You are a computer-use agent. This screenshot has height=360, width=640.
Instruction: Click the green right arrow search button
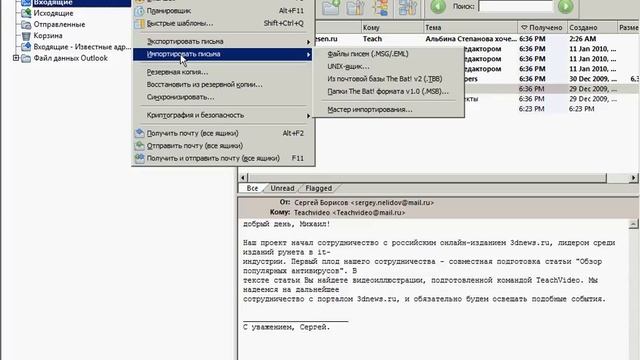[565, 6]
